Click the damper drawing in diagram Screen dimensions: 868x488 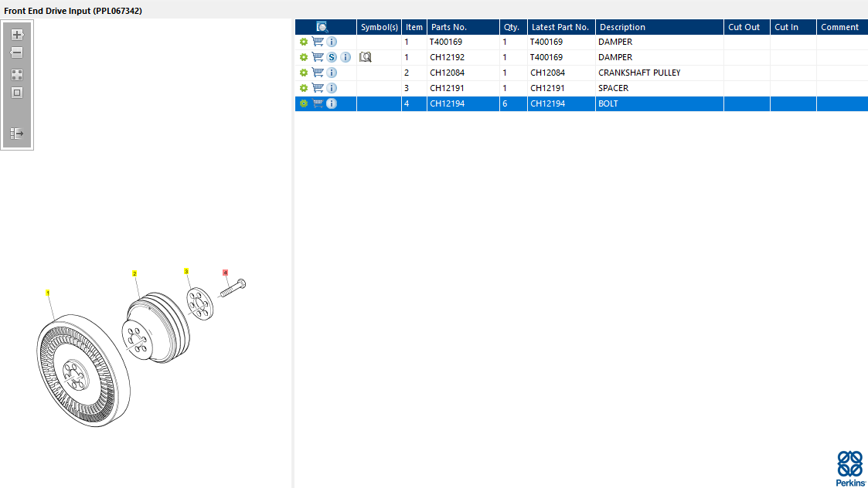click(x=83, y=371)
